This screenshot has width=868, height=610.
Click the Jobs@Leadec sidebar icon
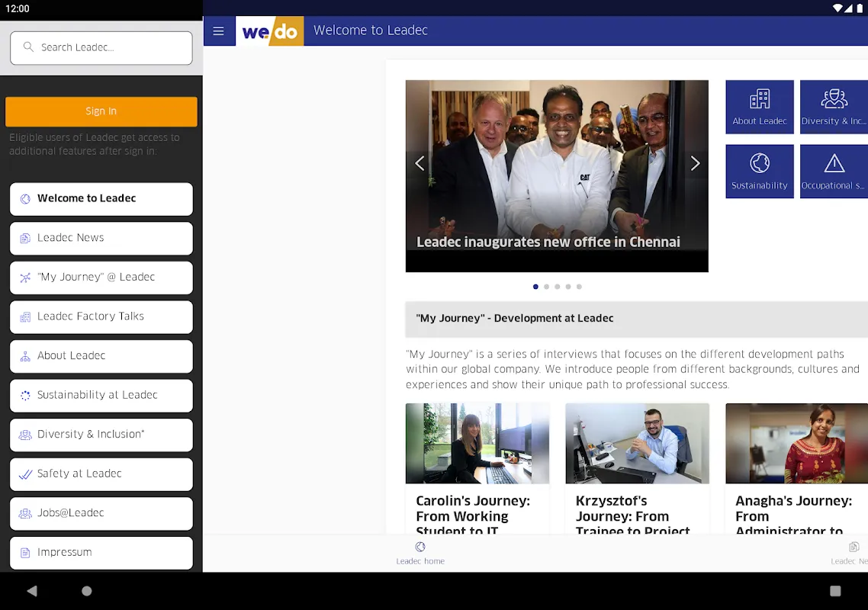coord(25,514)
